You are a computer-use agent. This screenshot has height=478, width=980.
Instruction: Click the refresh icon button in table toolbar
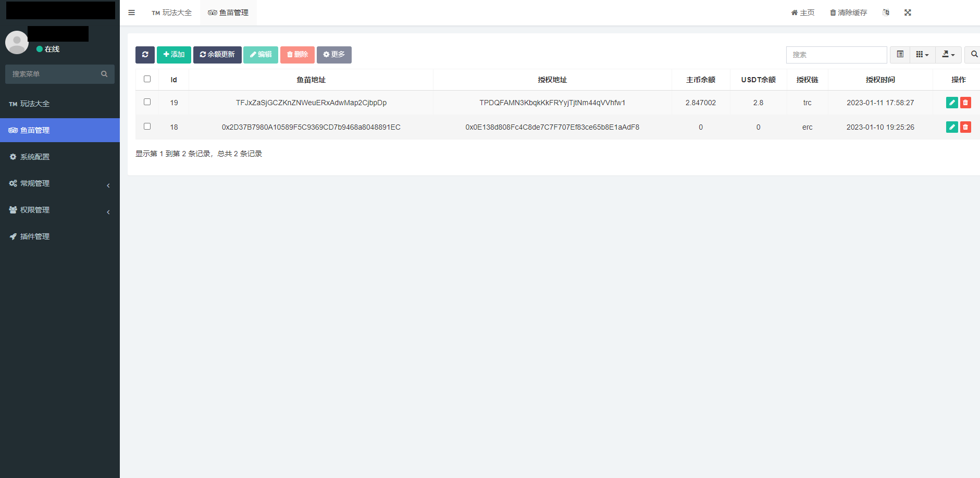[145, 55]
